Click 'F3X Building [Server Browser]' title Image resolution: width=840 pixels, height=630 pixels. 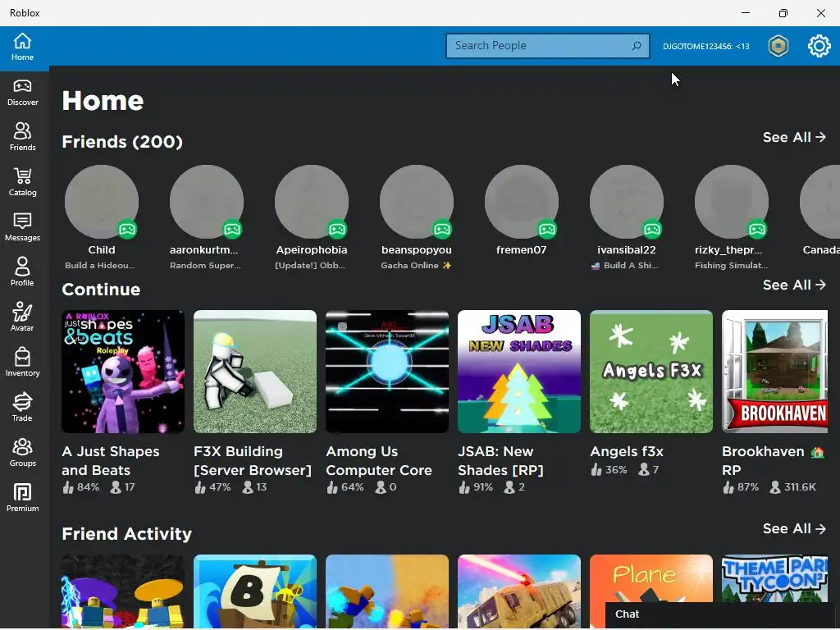(x=253, y=461)
